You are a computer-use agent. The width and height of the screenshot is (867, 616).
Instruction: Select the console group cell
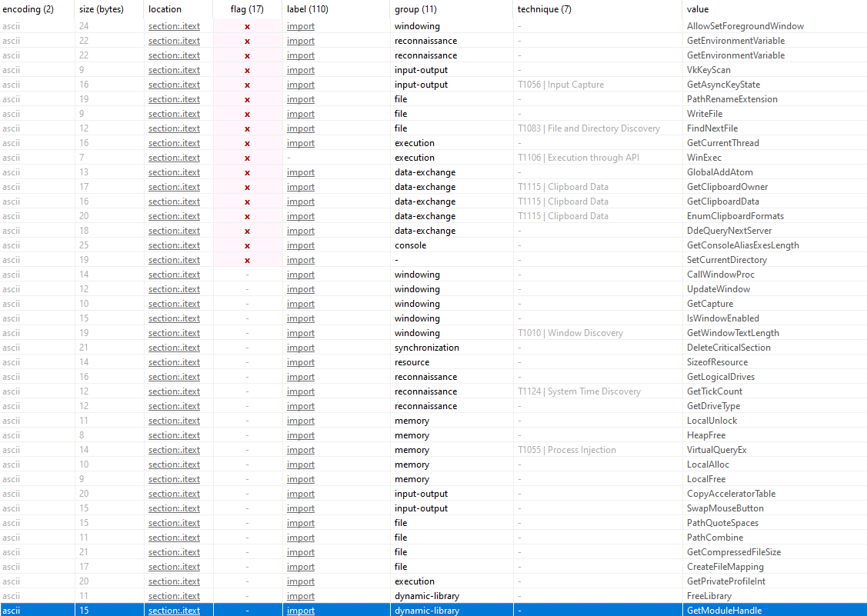click(x=410, y=245)
